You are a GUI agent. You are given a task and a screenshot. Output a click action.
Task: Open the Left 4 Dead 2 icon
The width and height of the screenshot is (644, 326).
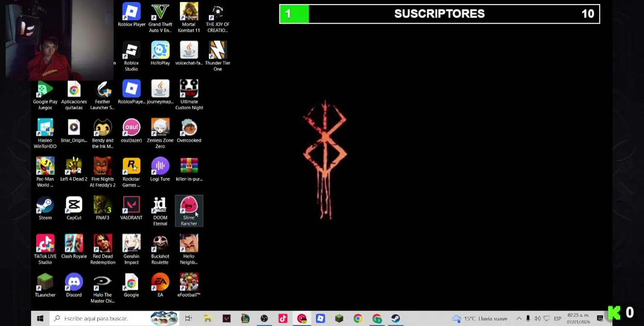74,169
